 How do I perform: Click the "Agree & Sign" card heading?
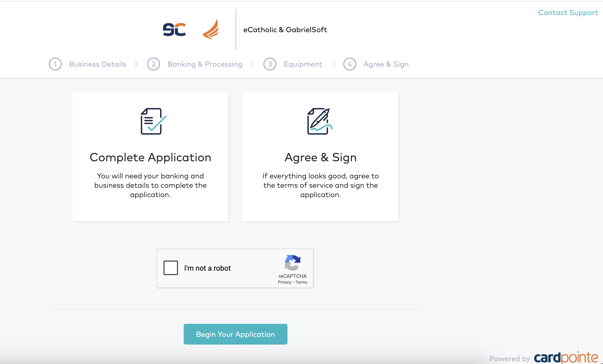click(321, 157)
